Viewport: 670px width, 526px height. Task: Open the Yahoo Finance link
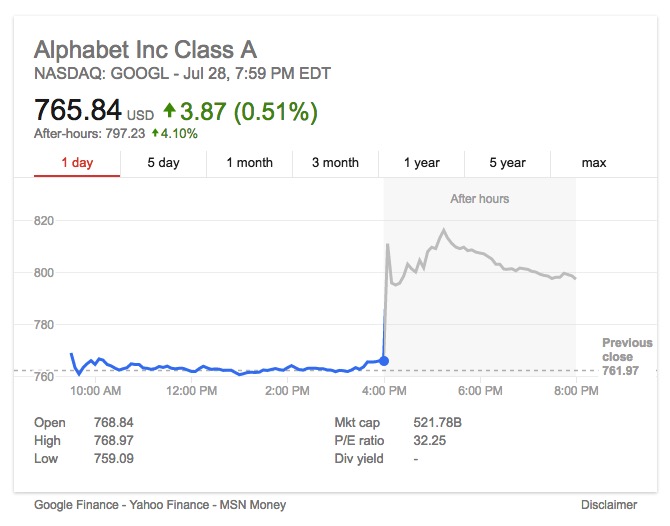169,505
